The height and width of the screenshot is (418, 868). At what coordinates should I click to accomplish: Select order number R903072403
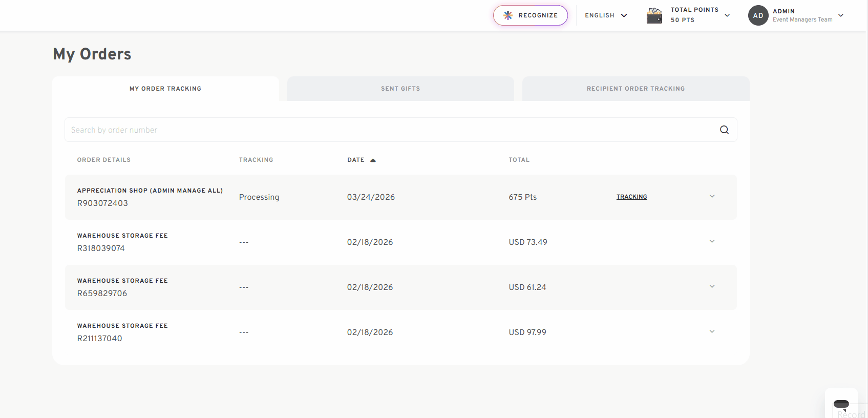coord(102,203)
